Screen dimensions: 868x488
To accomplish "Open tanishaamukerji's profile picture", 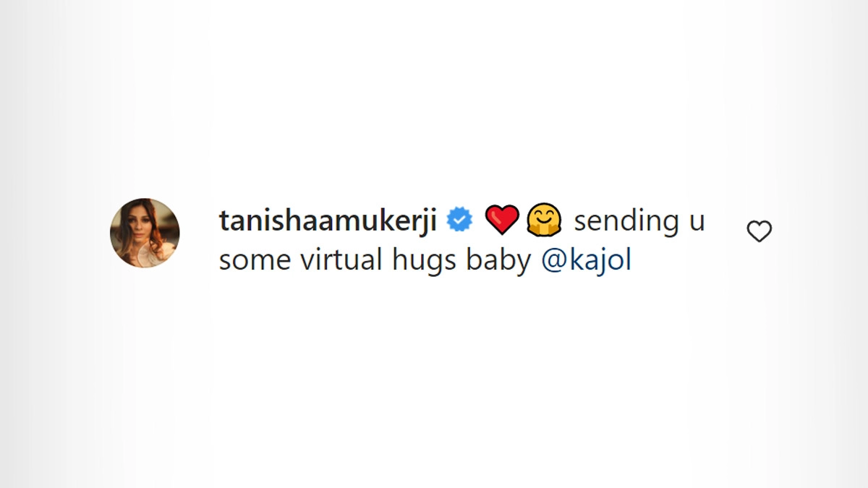I will (145, 233).
